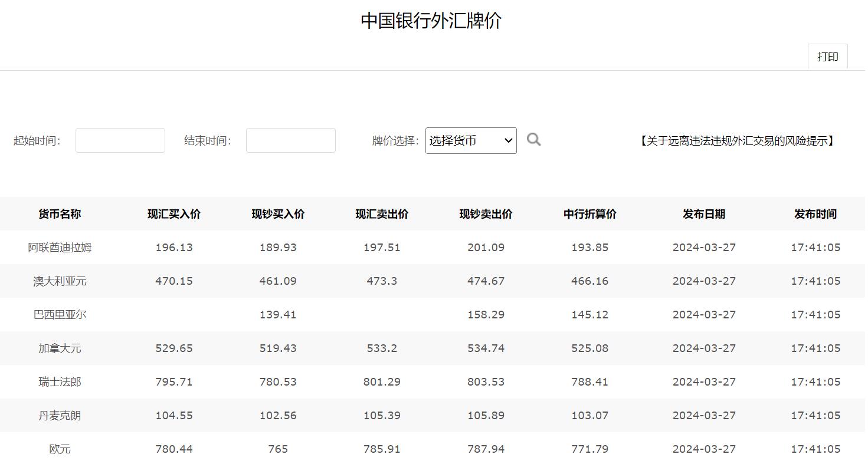Select the 加拿大元 currency name
Screen dimensions: 868x464
(60, 348)
